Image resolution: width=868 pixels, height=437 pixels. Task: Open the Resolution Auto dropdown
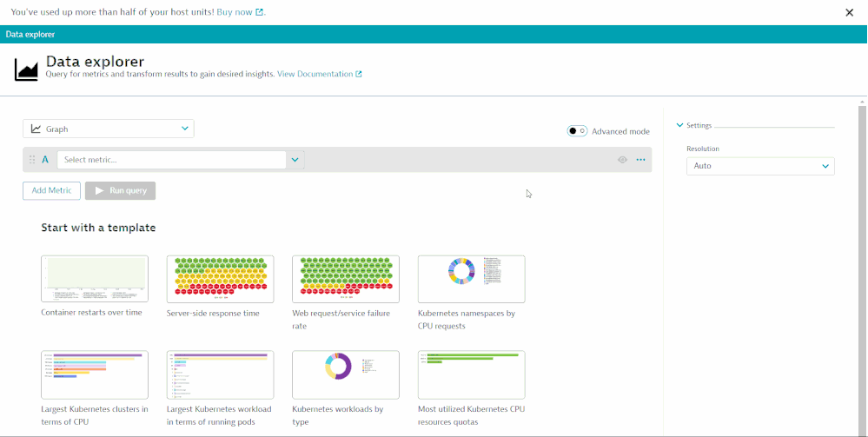coord(760,166)
